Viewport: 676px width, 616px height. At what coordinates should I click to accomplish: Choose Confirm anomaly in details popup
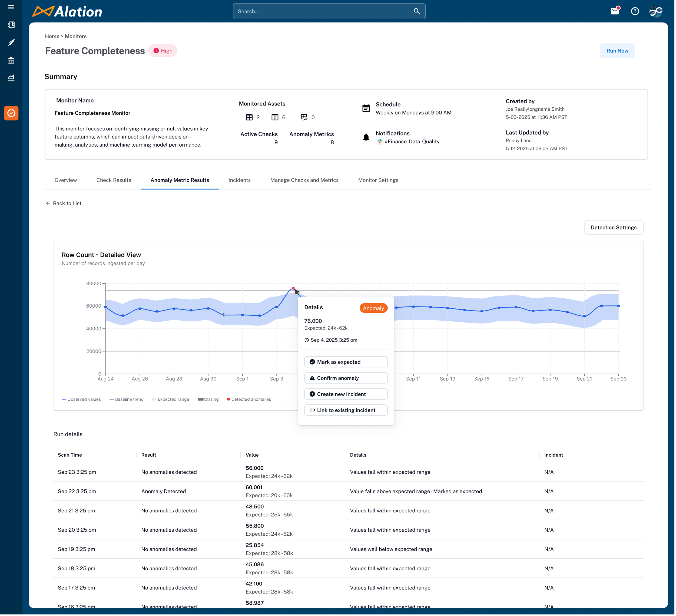coord(346,378)
